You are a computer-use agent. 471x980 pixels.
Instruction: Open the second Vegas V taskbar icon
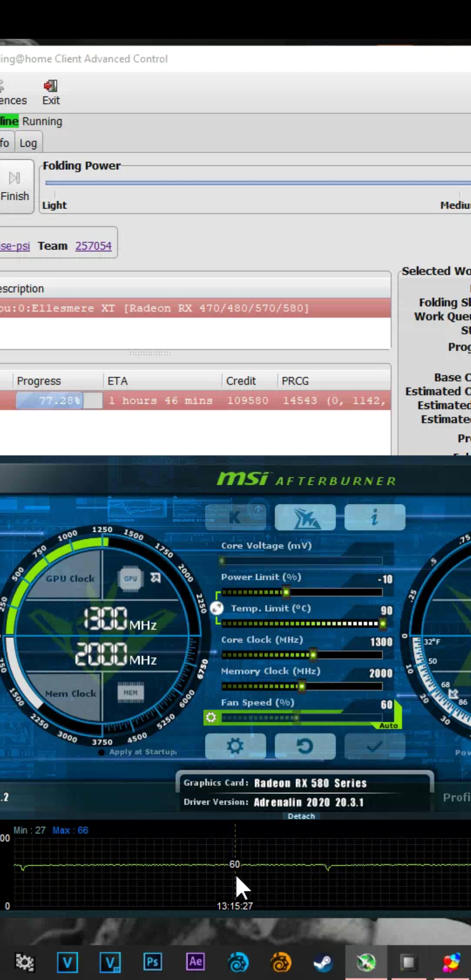pos(110,962)
